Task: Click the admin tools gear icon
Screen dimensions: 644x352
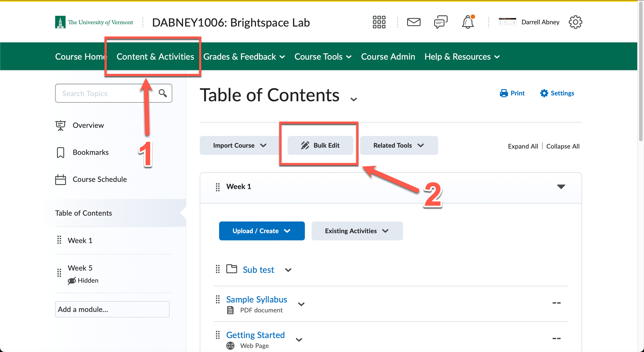Action: coord(575,22)
